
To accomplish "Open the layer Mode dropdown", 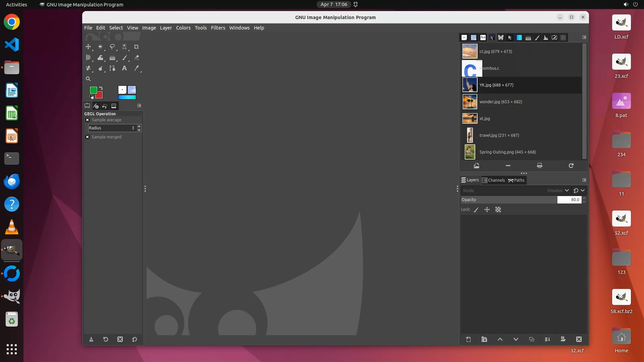I will coord(515,191).
